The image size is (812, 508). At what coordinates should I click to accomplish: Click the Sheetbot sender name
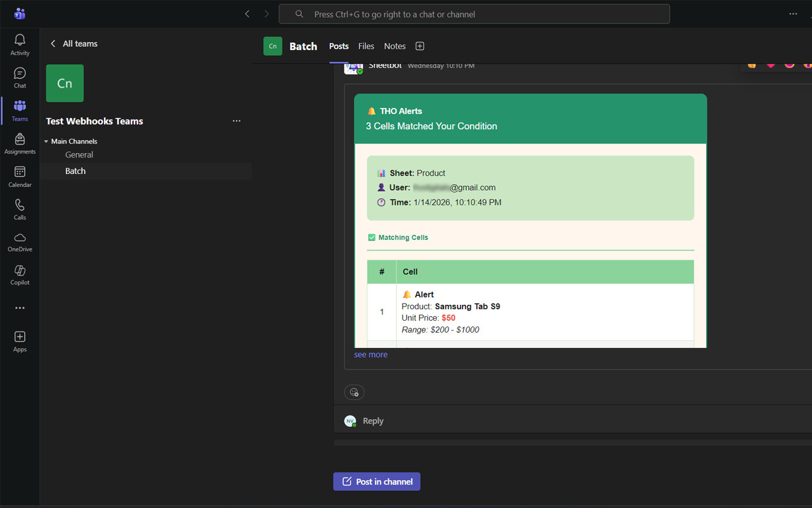[x=385, y=66]
